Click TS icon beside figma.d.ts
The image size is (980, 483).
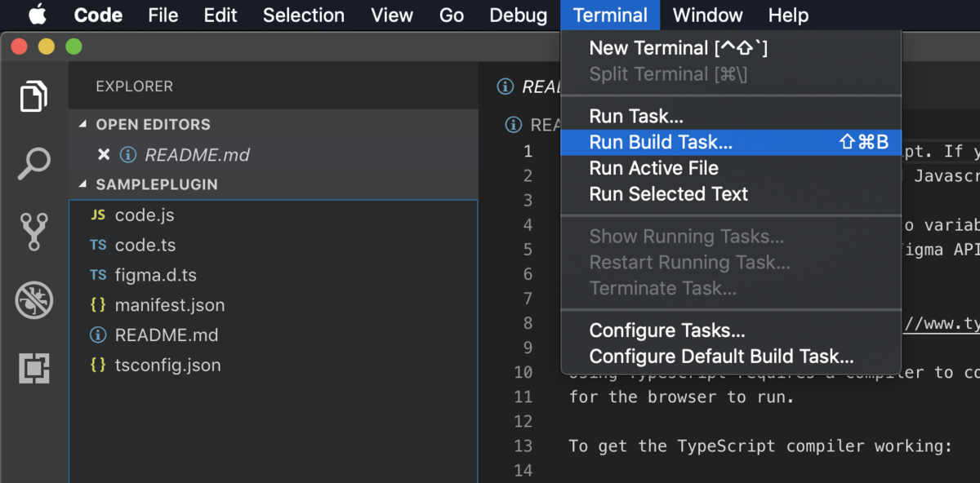tap(98, 275)
